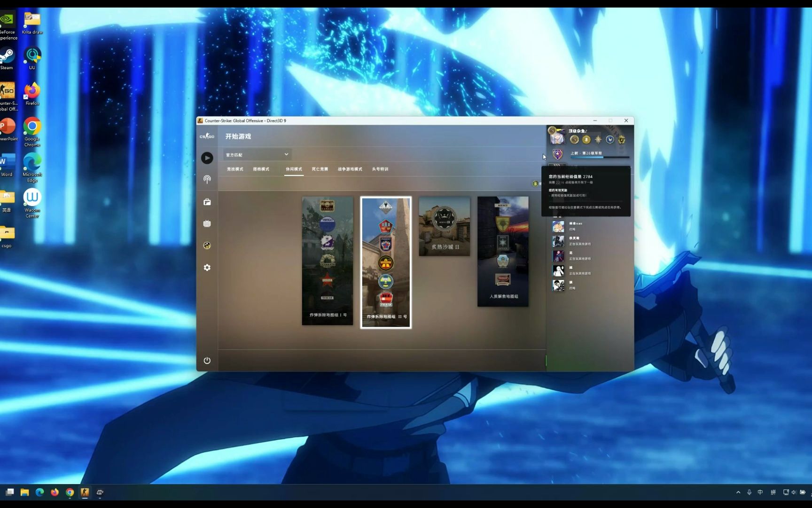Viewport: 812px width, 508px height.
Task: Open Microsoft Edge desktop shortcut
Action: pos(32,167)
